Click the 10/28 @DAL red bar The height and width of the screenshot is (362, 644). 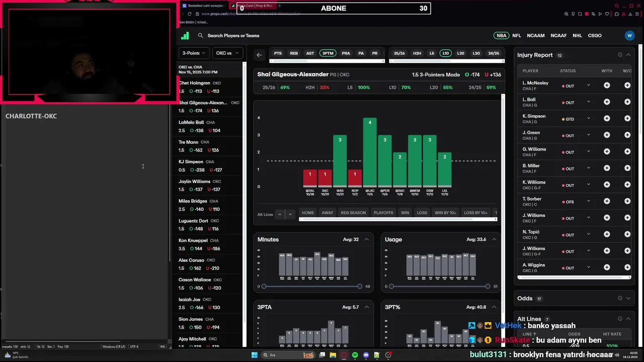(310, 178)
